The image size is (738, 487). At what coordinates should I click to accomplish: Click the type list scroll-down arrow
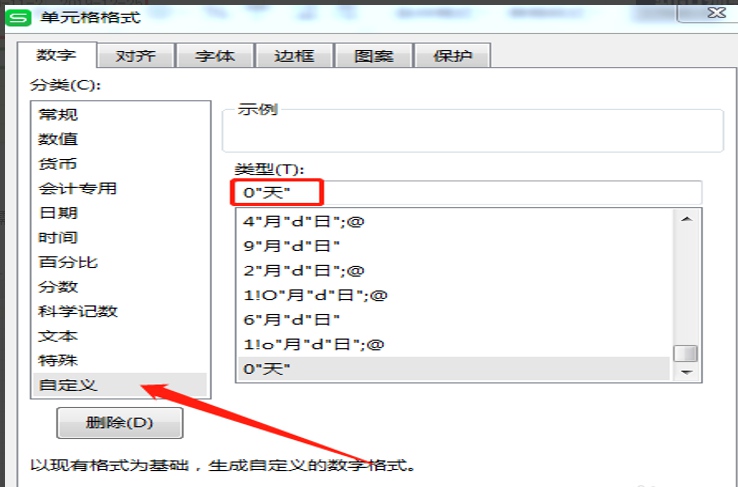[x=686, y=372]
